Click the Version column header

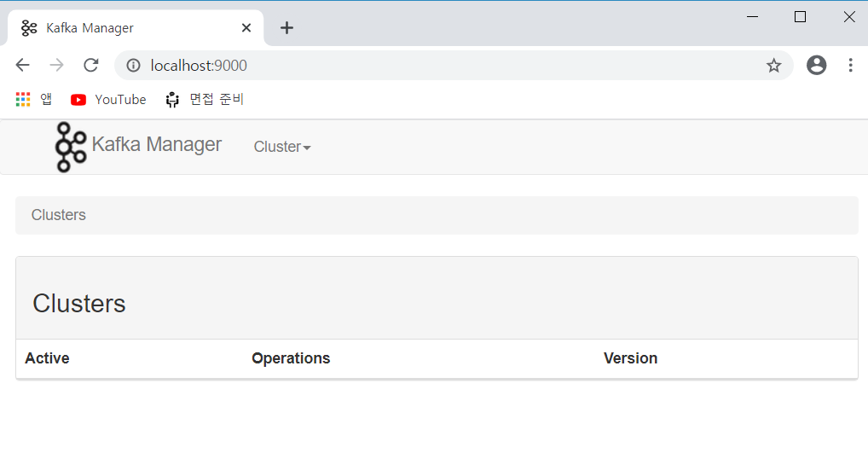[x=630, y=358]
